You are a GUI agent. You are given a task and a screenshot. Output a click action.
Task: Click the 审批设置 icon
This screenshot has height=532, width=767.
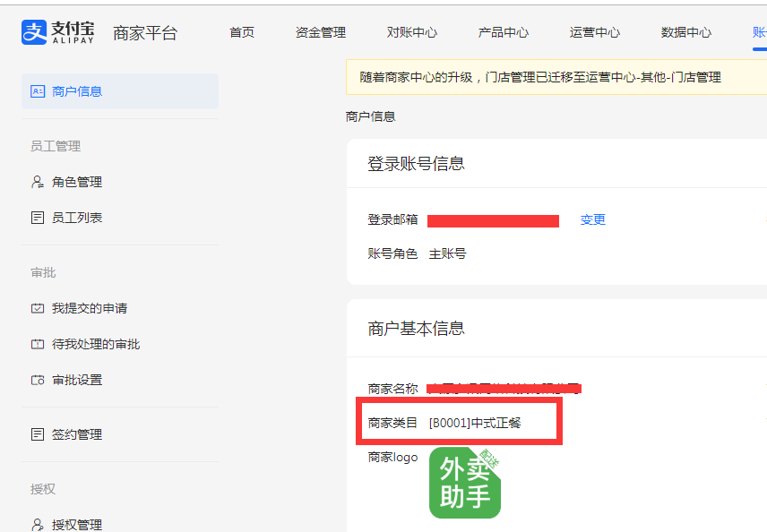38,380
